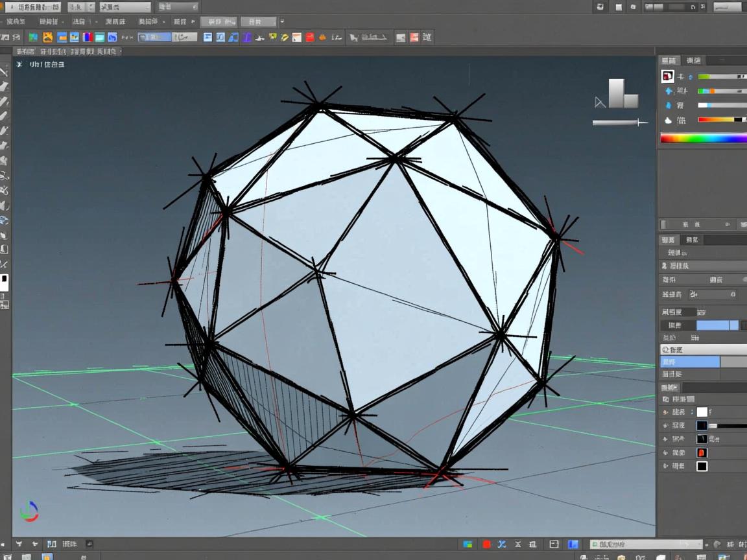Click the blue swirl icon in the toolbar
The width and height of the screenshot is (747, 560).
click(x=112, y=38)
